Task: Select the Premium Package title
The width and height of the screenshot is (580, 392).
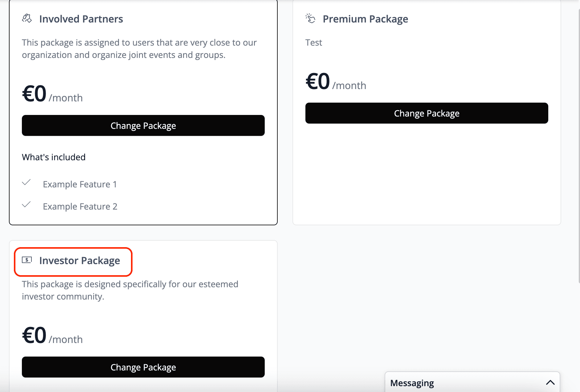Action: (365, 19)
